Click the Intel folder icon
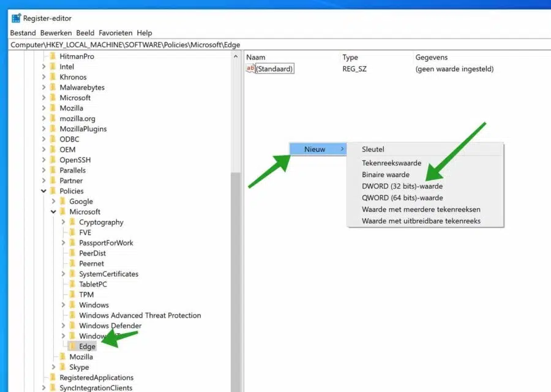 pyautogui.click(x=53, y=66)
